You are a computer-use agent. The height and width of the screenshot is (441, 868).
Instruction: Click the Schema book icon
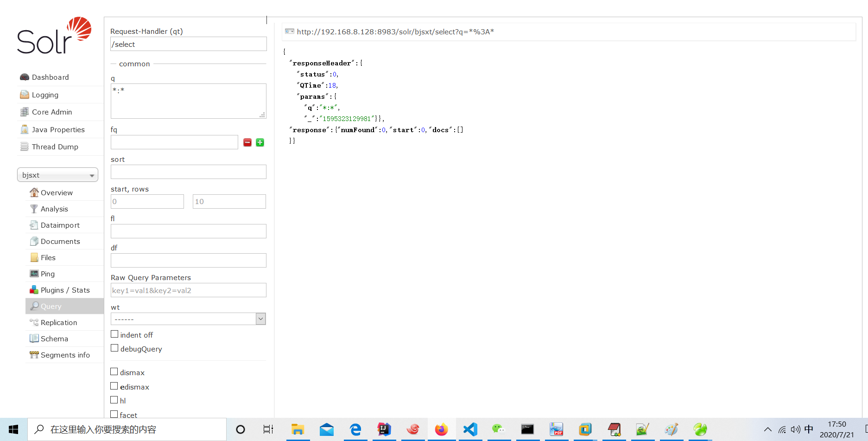click(x=34, y=339)
